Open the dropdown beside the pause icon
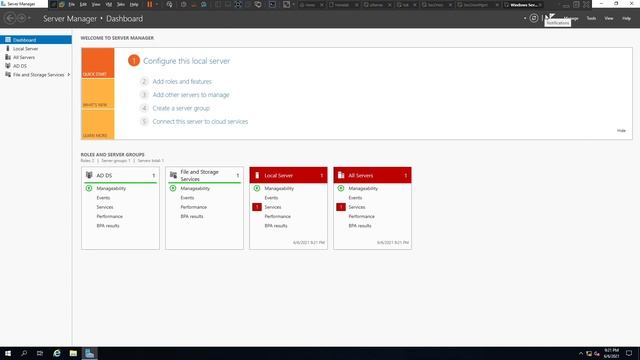The width and height of the screenshot is (640, 360). 157,4
